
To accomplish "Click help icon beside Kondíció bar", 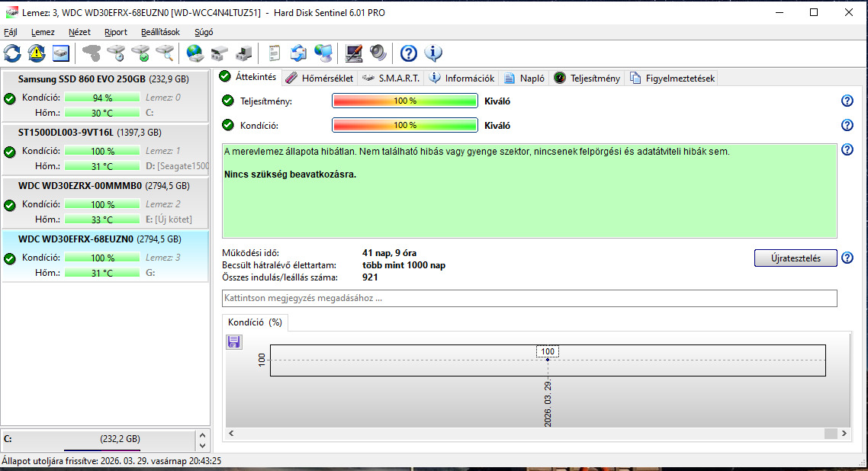I will [x=847, y=125].
